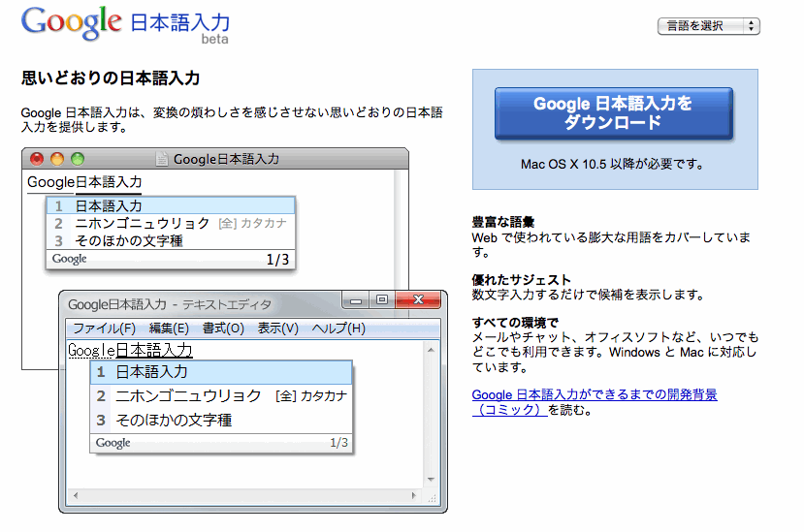Click the 優れたサジェスト heading
The height and width of the screenshot is (532, 804).
[521, 279]
